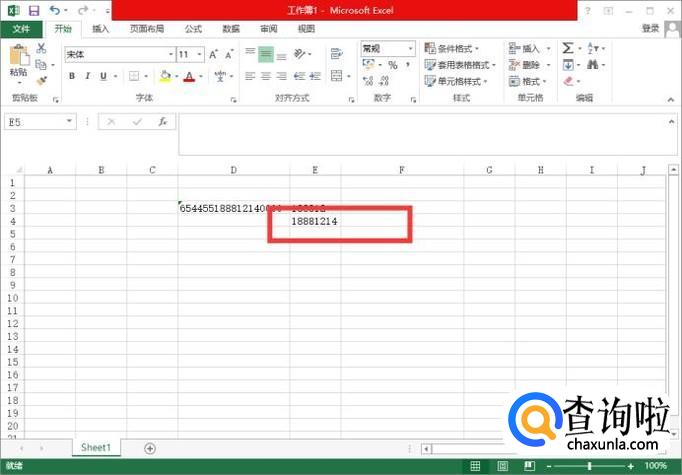The height and width of the screenshot is (475, 682).
Task: Click the Undo arrow icon
Action: tap(55, 10)
